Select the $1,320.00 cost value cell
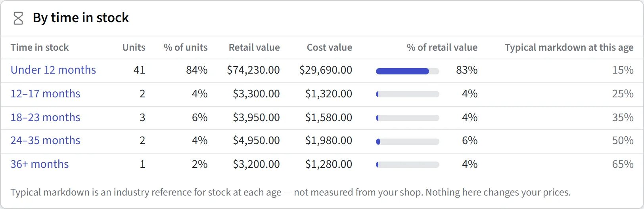The width and height of the screenshot is (644, 209). [x=329, y=94]
